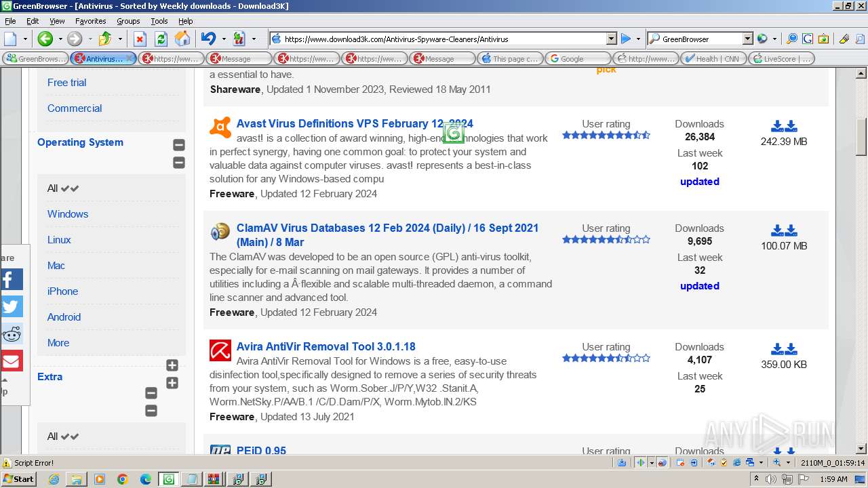
Task: Go to the Home page icon
Action: point(182,39)
